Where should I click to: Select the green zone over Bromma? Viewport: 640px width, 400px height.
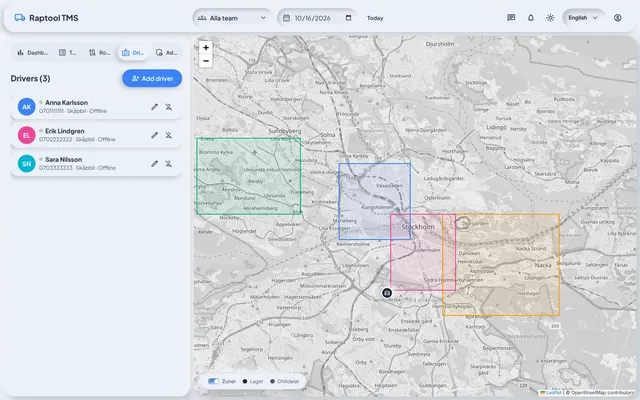tap(249, 176)
